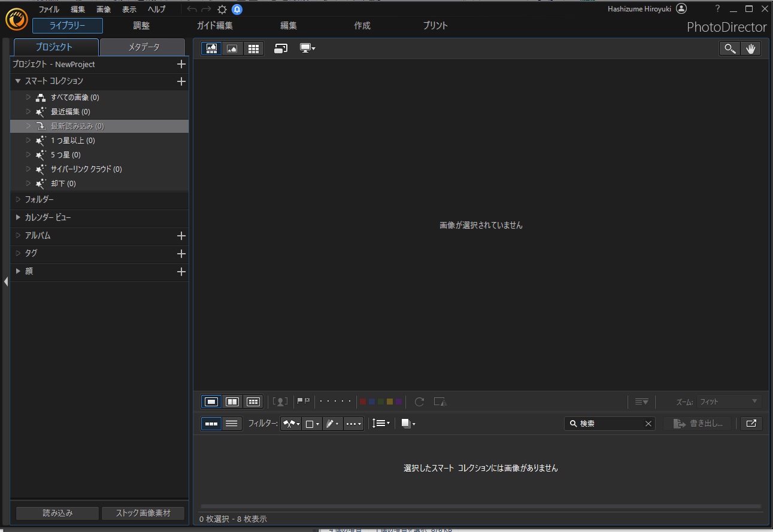Expand the フォルダー section
Viewport: 773px width, 532px height.
click(x=18, y=199)
